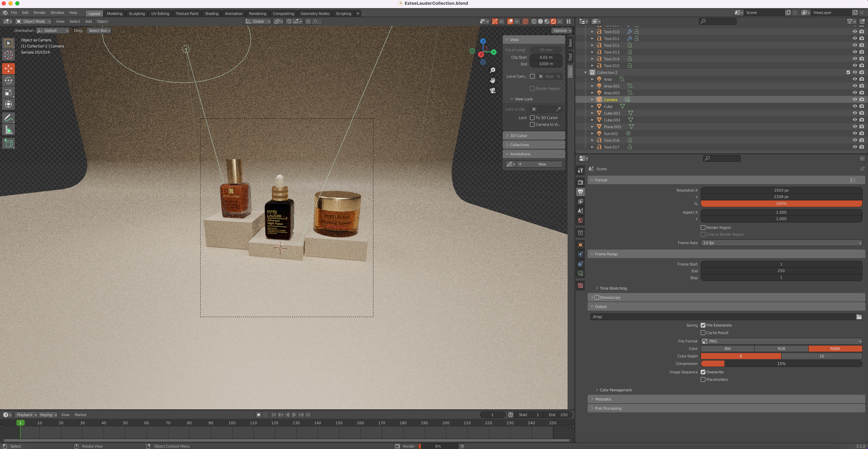Click the output path folder browse icon
The height and width of the screenshot is (449, 868).
(859, 317)
